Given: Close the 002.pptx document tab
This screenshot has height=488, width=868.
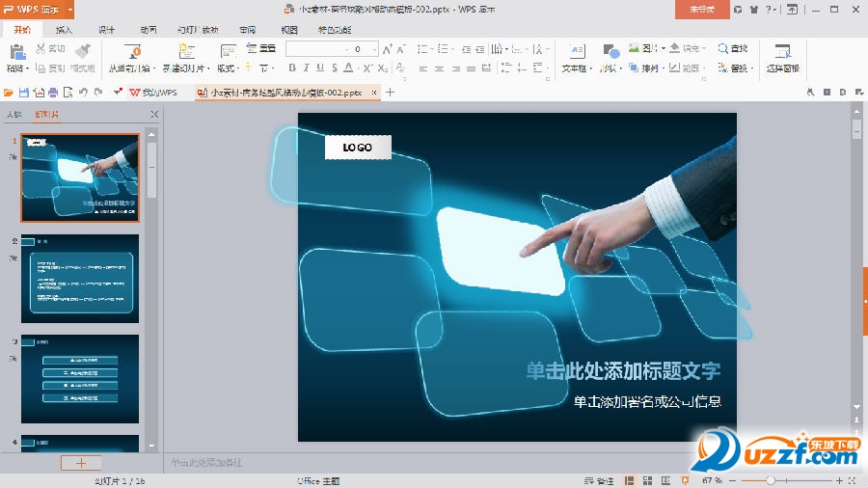Looking at the screenshot, I should pos(374,93).
